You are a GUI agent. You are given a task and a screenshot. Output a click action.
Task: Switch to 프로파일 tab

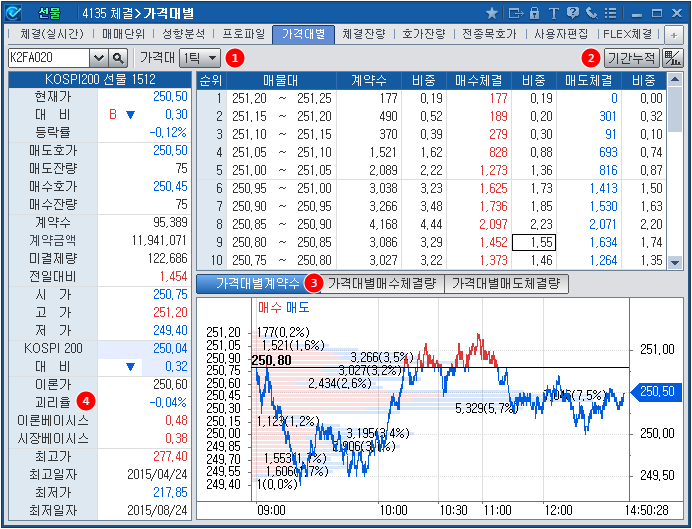(243, 34)
